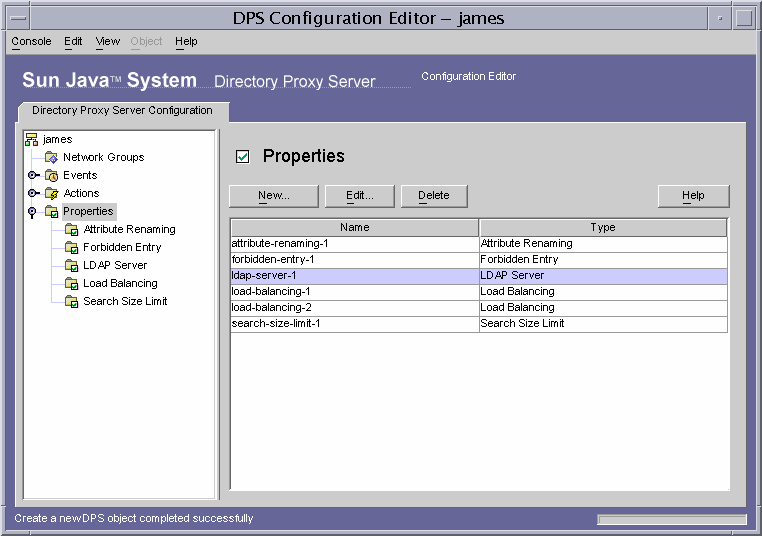This screenshot has width=762, height=536.
Task: Select Properties tree item label
Action: pos(89,211)
